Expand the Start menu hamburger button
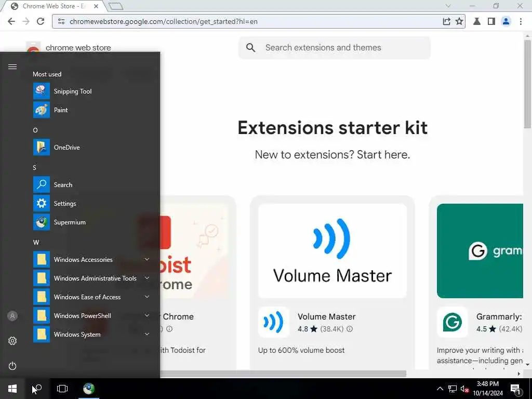Image resolution: width=532 pixels, height=399 pixels. [x=12, y=66]
